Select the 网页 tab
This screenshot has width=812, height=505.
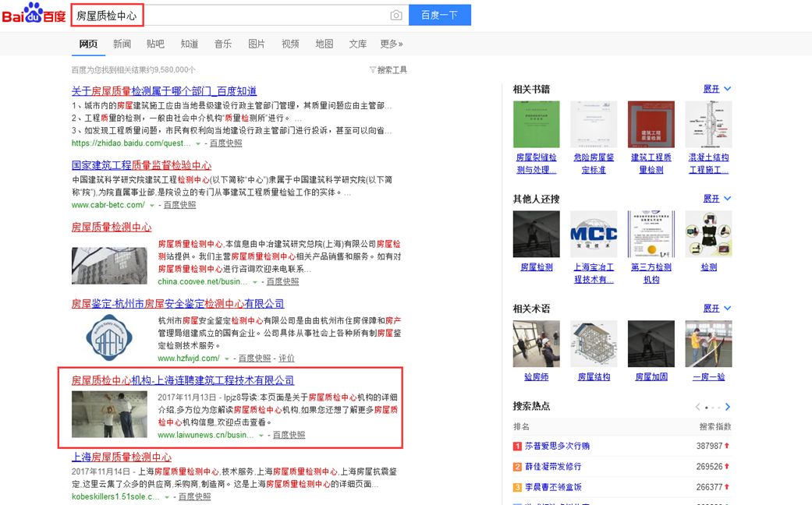coord(89,44)
